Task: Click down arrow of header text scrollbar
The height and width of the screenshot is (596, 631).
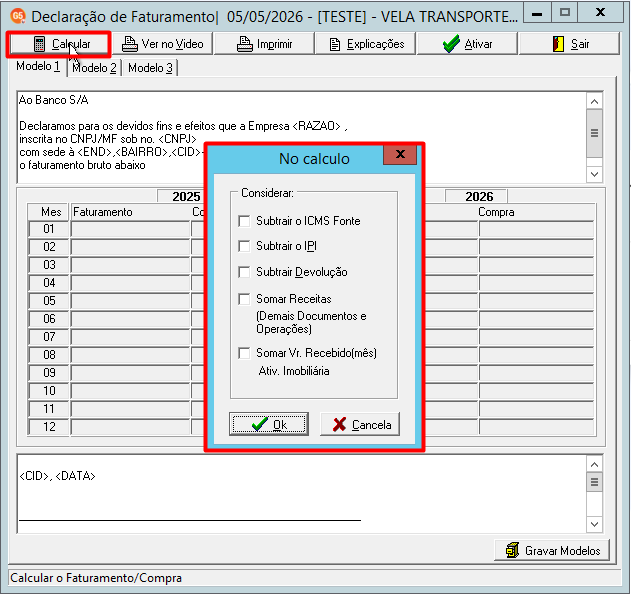Action: coord(594,175)
